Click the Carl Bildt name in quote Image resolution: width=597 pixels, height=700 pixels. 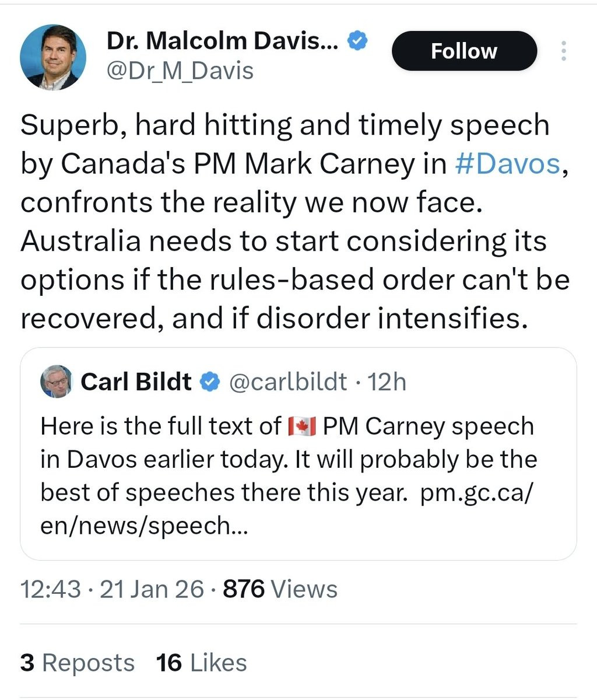136,382
